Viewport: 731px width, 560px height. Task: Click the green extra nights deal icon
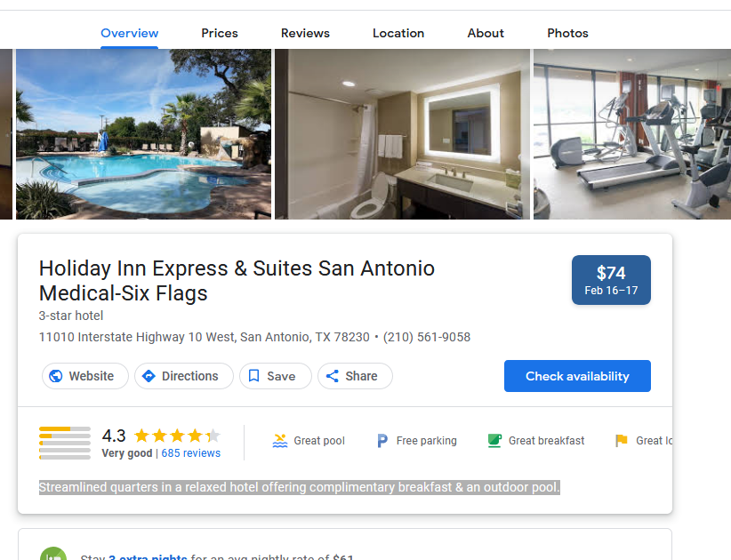(53, 555)
